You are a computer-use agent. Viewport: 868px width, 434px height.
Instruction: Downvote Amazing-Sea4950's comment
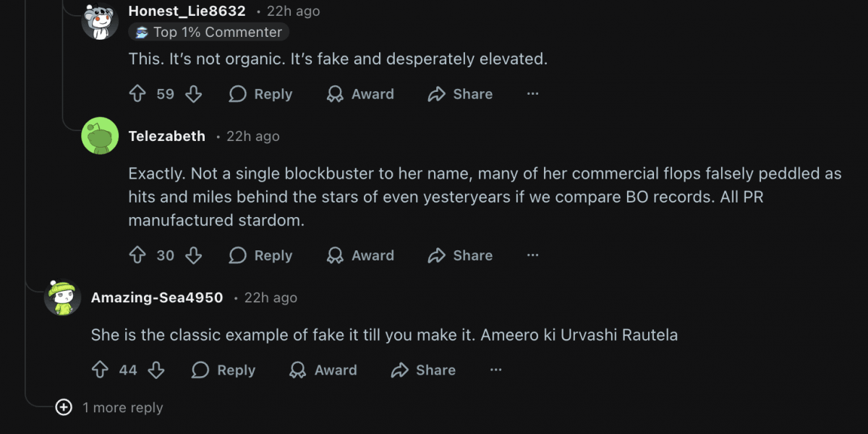pyautogui.click(x=156, y=370)
